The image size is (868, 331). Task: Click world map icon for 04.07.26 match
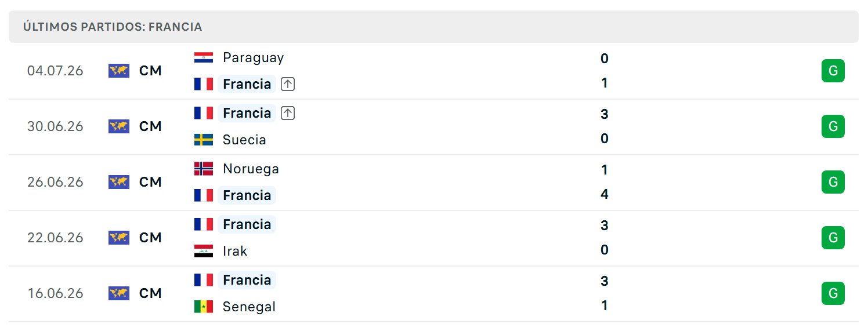click(119, 71)
